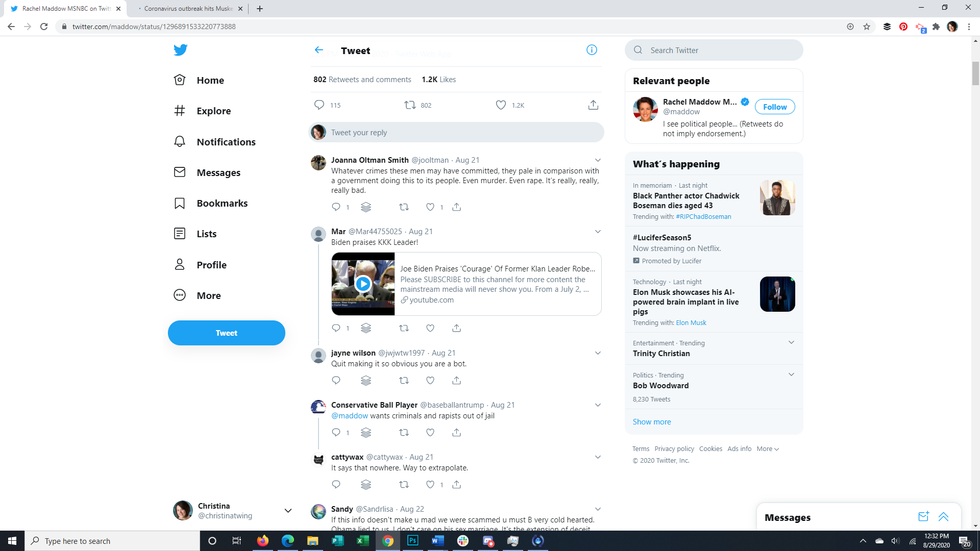This screenshot has width=980, height=551.
Task: Share main tweet using upload icon
Action: click(x=593, y=105)
